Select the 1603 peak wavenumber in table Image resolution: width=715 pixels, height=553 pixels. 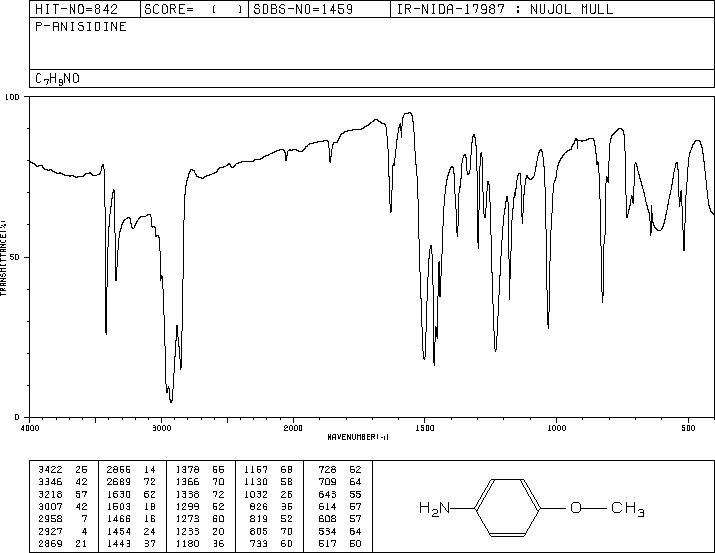(119, 506)
